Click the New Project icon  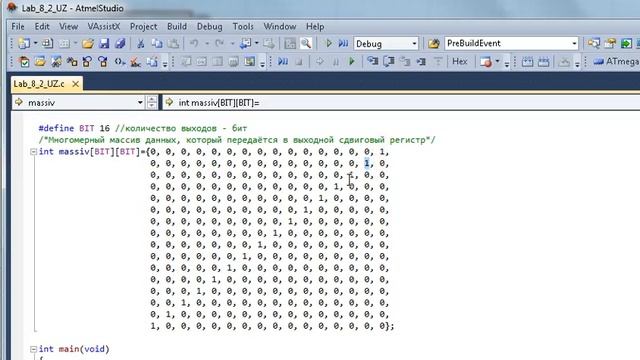point(24,43)
